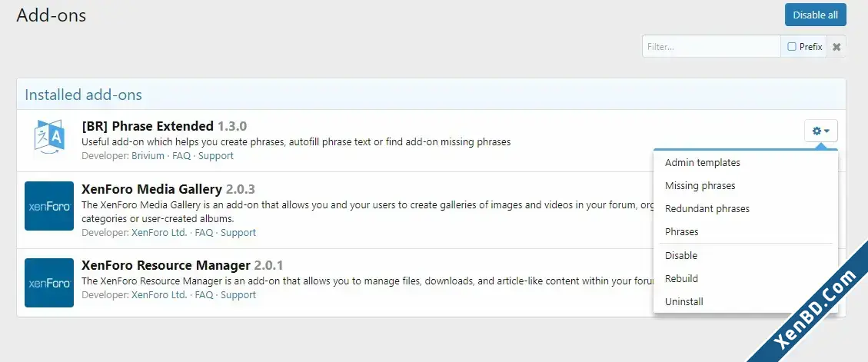Open the Resource Manager FAQ link
This screenshot has height=362, width=868.
(x=204, y=294)
